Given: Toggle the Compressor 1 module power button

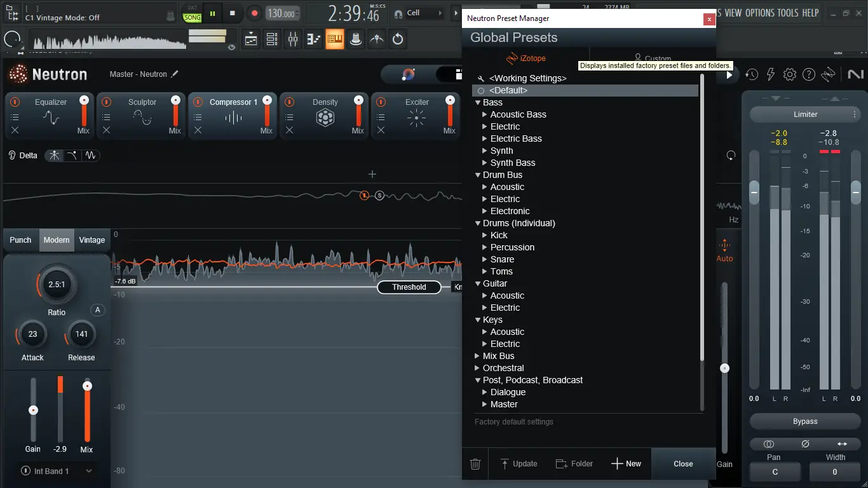Looking at the screenshot, I should pos(198,102).
